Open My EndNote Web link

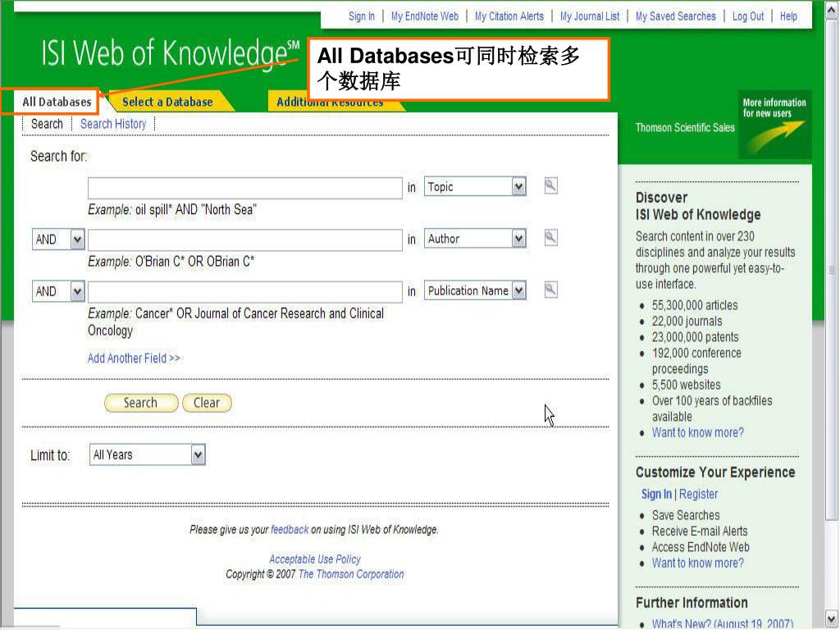[x=424, y=16]
